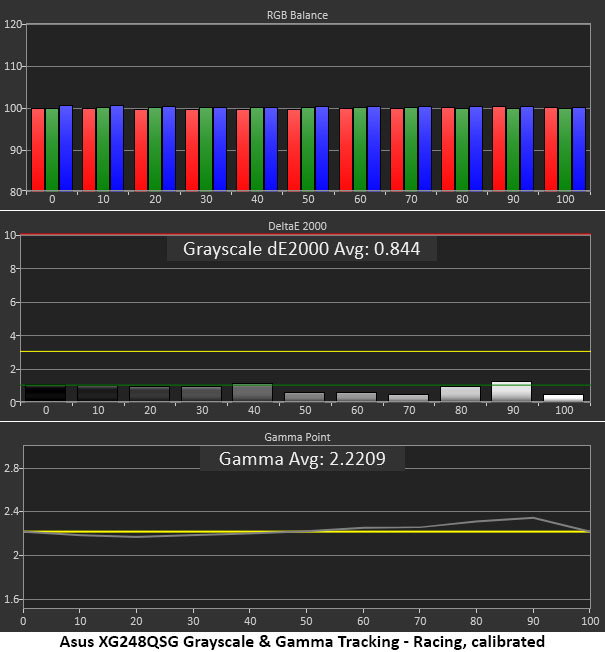Click the blue bar at 0 in RGB Balance
Image resolution: width=605 pixels, height=652 pixels.
tap(66, 148)
